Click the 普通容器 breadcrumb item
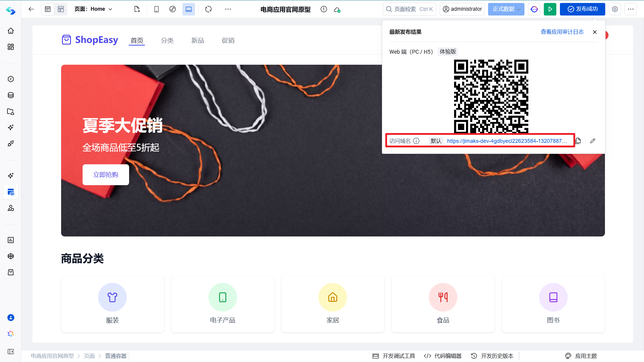This screenshot has width=644, height=362. [116, 356]
